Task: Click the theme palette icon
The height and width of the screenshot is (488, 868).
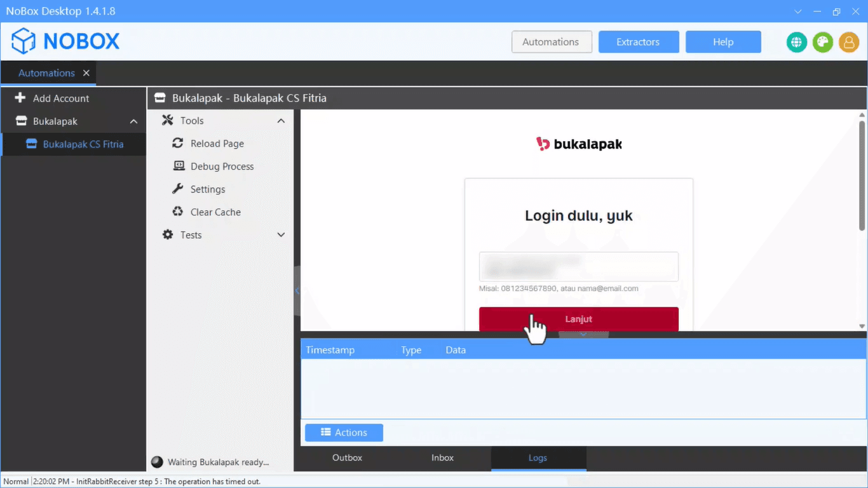Action: point(822,42)
